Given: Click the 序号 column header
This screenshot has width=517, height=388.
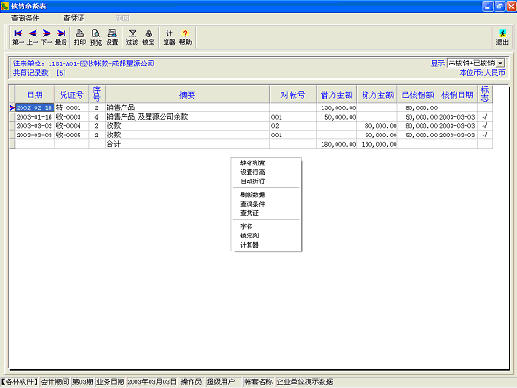Looking at the screenshot, I should tap(97, 95).
